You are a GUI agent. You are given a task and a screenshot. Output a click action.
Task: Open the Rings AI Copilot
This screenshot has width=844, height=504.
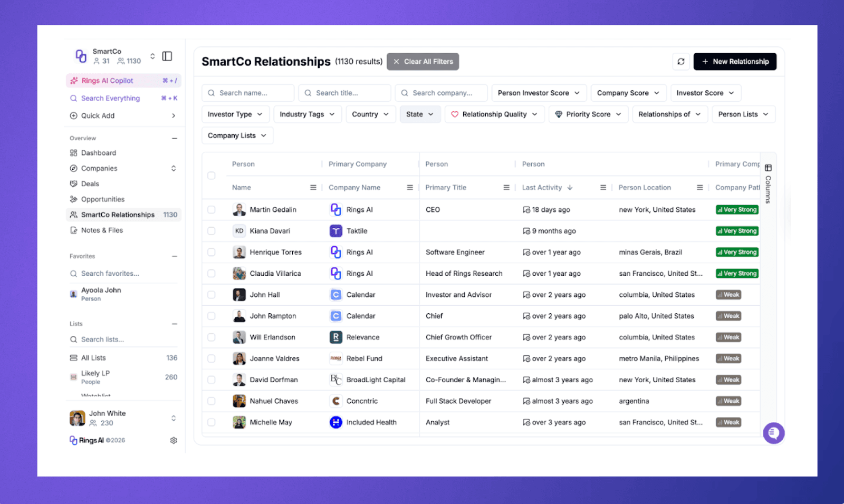point(105,80)
